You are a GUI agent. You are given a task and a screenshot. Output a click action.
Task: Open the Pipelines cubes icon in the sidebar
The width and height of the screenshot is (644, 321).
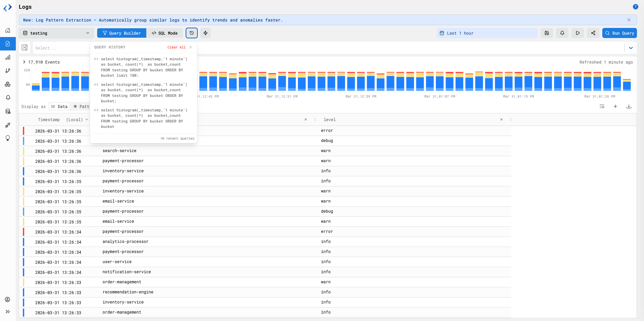(7, 84)
